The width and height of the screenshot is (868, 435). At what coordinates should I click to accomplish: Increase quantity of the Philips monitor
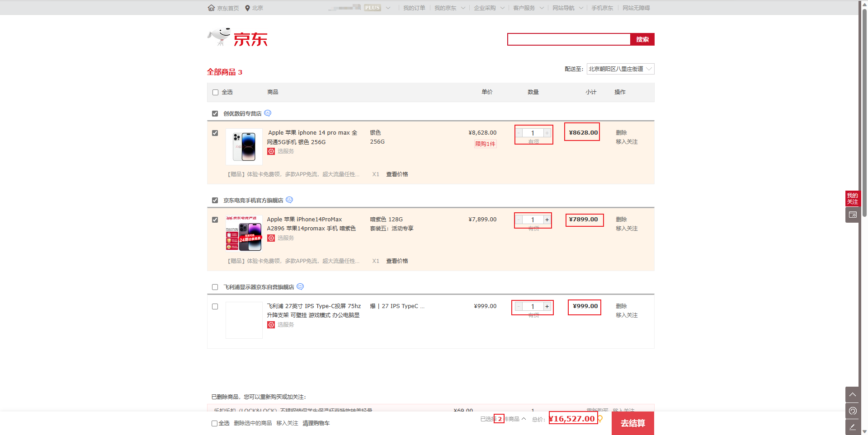547,306
